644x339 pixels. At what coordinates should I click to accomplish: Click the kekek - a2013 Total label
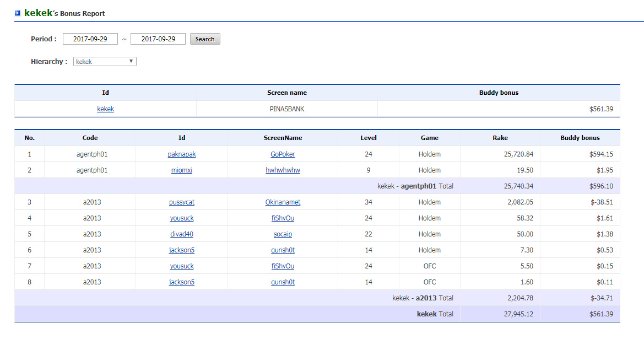pyautogui.click(x=423, y=298)
